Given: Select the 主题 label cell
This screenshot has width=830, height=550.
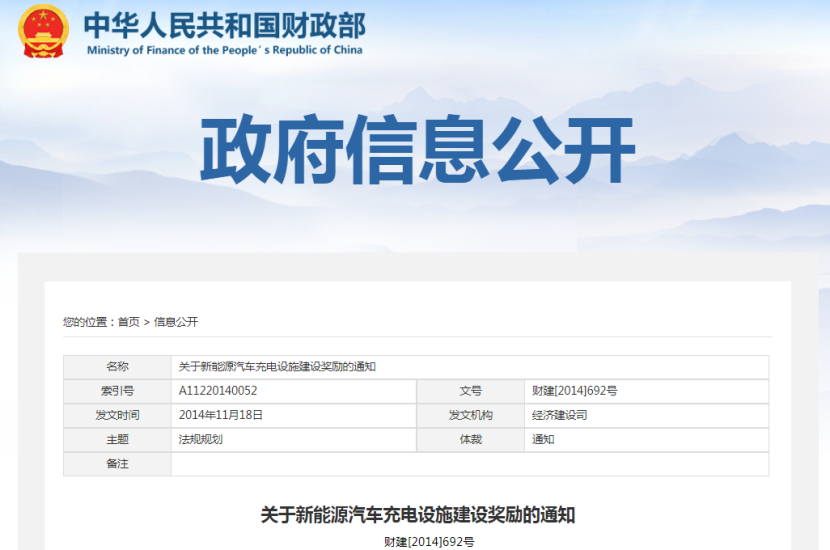Looking at the screenshot, I should click(117, 440).
